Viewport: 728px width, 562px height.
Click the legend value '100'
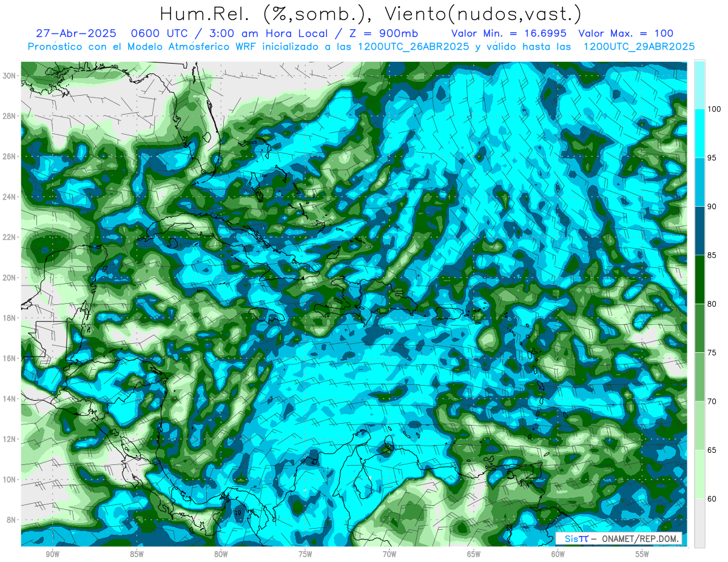715,109
